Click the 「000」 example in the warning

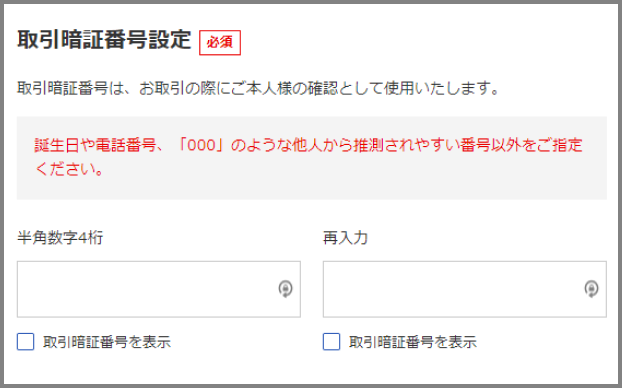(201, 145)
